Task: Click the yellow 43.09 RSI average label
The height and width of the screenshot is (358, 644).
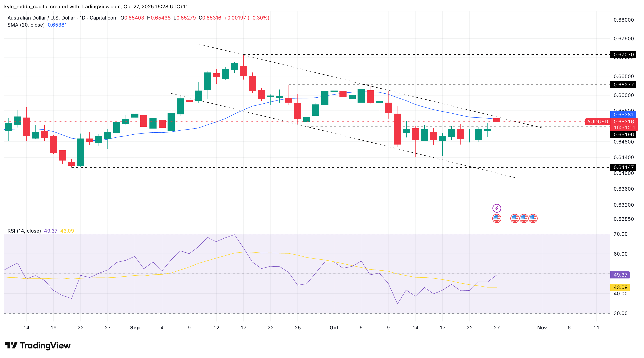Action: tap(620, 287)
